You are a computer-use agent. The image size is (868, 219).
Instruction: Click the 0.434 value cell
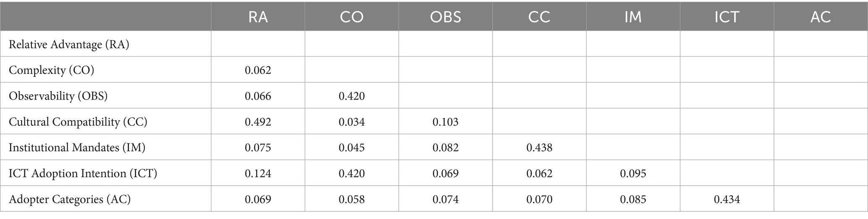726,199
